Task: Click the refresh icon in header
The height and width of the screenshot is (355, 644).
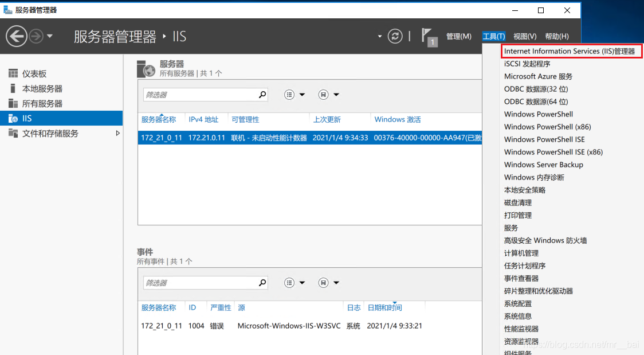Action: coord(395,36)
